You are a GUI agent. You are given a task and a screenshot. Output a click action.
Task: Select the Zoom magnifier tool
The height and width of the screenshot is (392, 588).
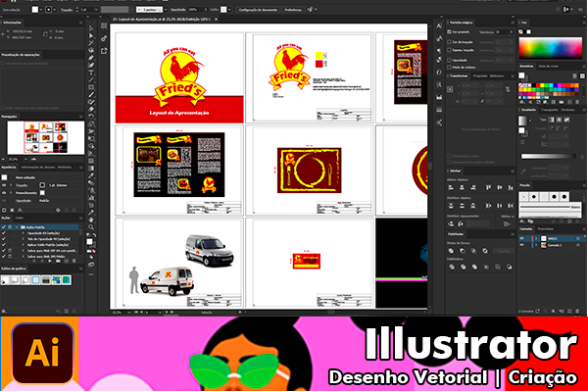point(91,227)
